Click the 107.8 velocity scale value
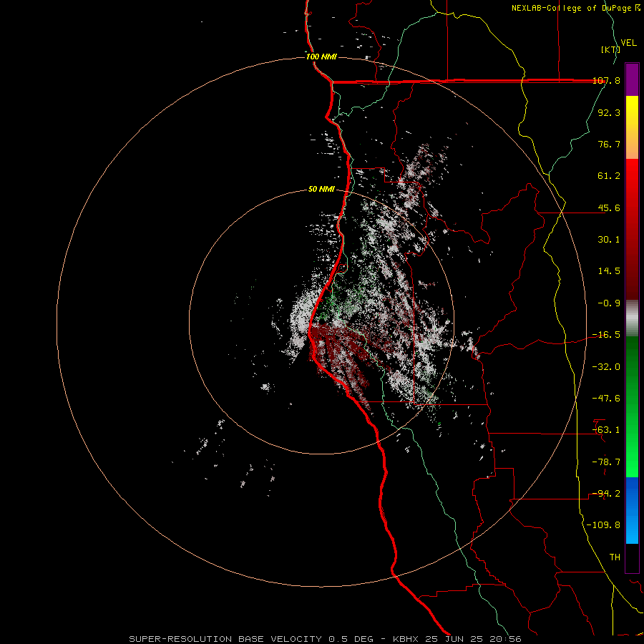The width and height of the screenshot is (644, 644). pos(606,81)
